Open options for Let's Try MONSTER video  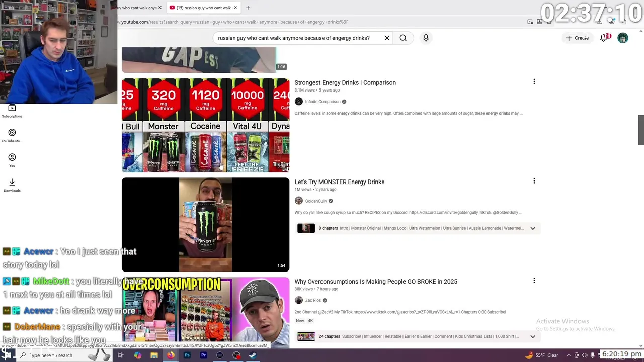[534, 180]
